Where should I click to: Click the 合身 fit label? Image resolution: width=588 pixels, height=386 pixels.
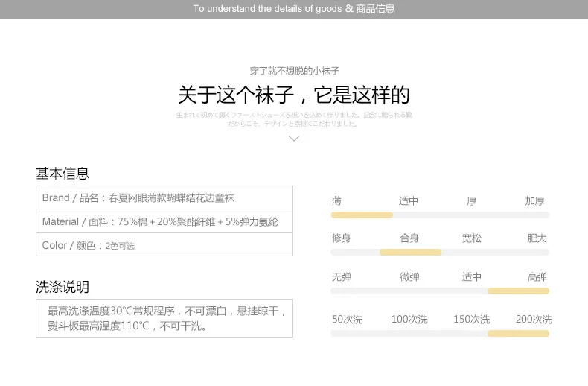click(409, 238)
